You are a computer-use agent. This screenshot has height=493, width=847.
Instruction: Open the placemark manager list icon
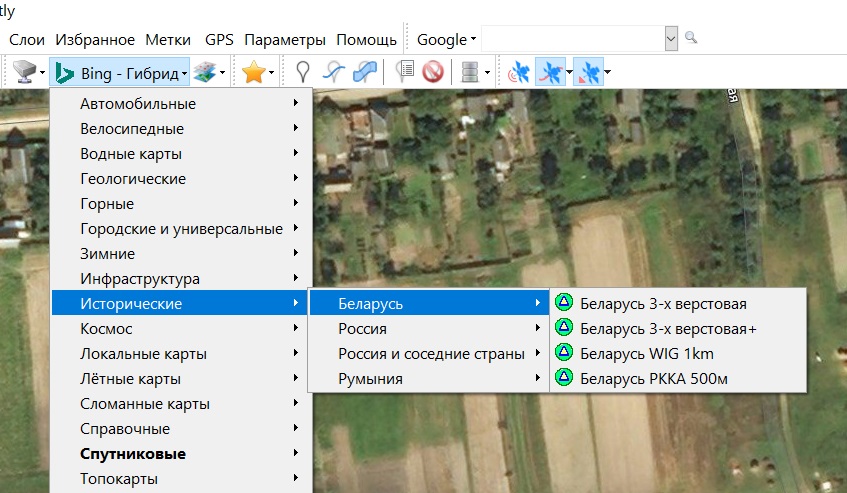click(x=405, y=72)
